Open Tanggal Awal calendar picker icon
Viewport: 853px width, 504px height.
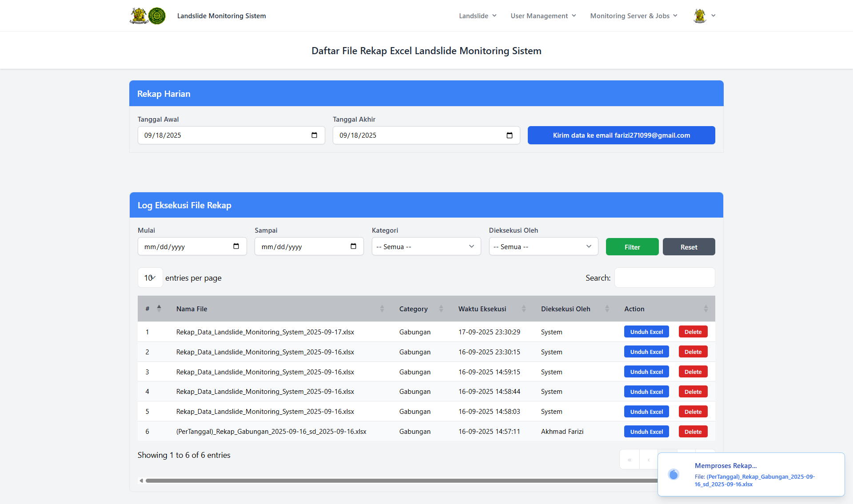(314, 135)
